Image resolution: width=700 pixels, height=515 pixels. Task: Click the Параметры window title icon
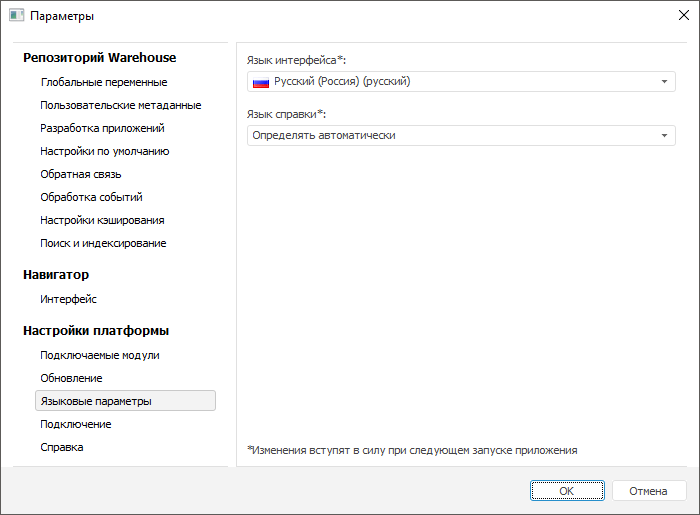coord(16,16)
